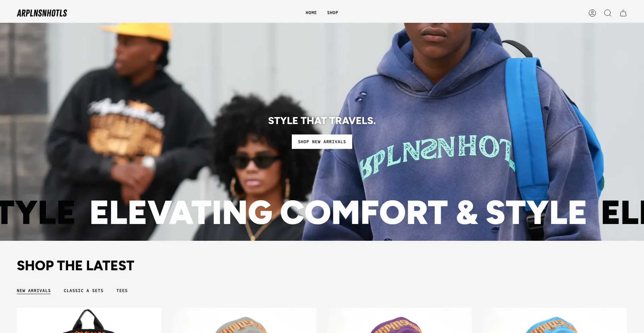Click the SHOP THE LATEST section heading
644x333 pixels.
click(75, 266)
